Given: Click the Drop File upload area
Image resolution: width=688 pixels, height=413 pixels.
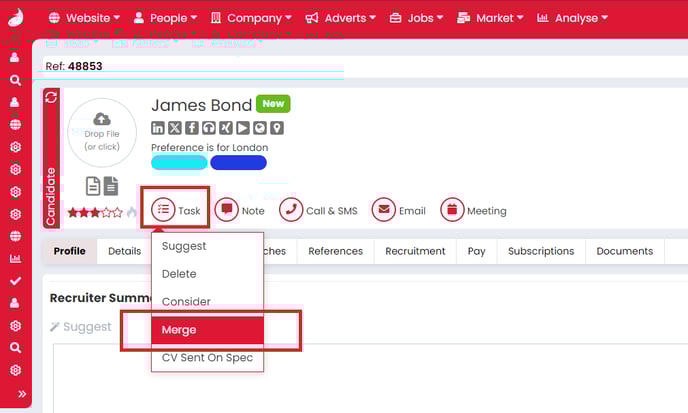Looking at the screenshot, I should (x=102, y=140).
